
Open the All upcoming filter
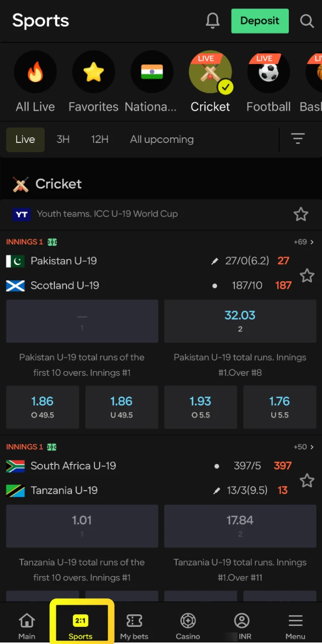coord(162,139)
